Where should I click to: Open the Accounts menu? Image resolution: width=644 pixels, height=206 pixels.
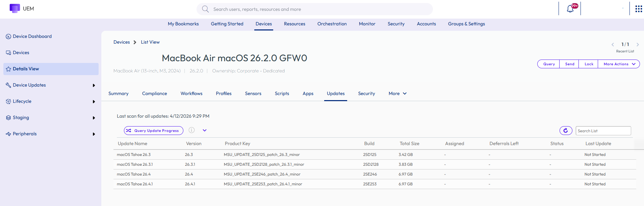(426, 24)
